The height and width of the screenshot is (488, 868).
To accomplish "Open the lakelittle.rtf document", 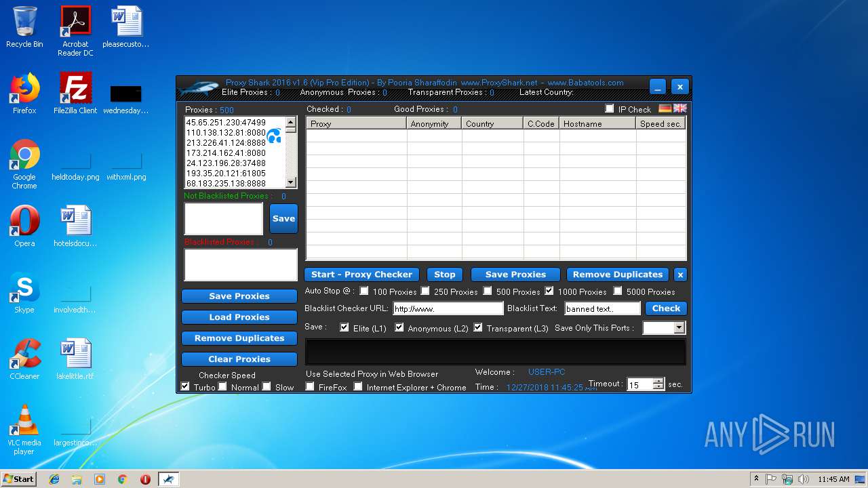I will 75,359.
